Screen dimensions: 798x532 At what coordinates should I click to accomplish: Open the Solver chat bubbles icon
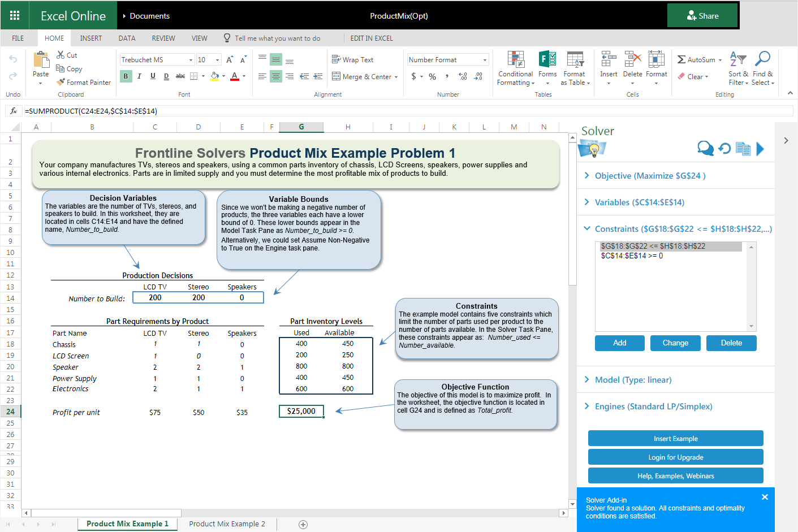705,148
